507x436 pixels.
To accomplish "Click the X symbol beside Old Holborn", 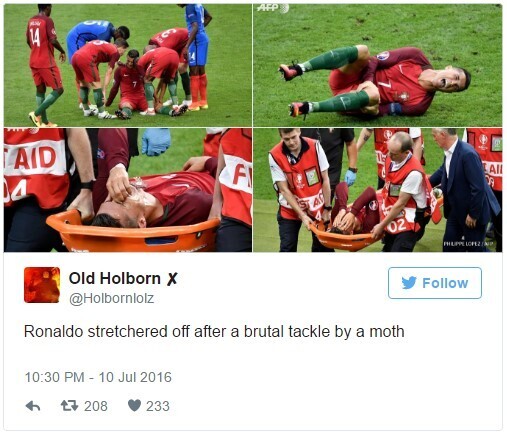I will point(172,279).
